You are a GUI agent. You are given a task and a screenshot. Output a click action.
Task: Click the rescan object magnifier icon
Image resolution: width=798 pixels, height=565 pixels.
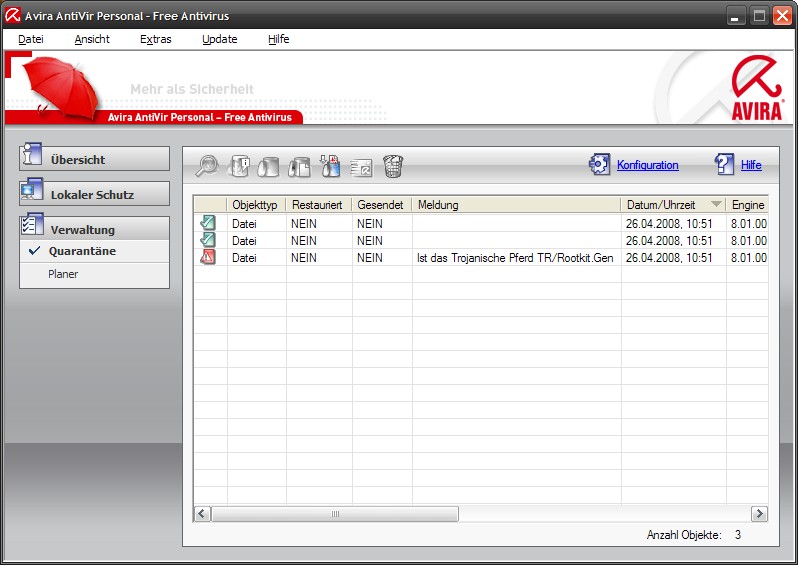(207, 166)
